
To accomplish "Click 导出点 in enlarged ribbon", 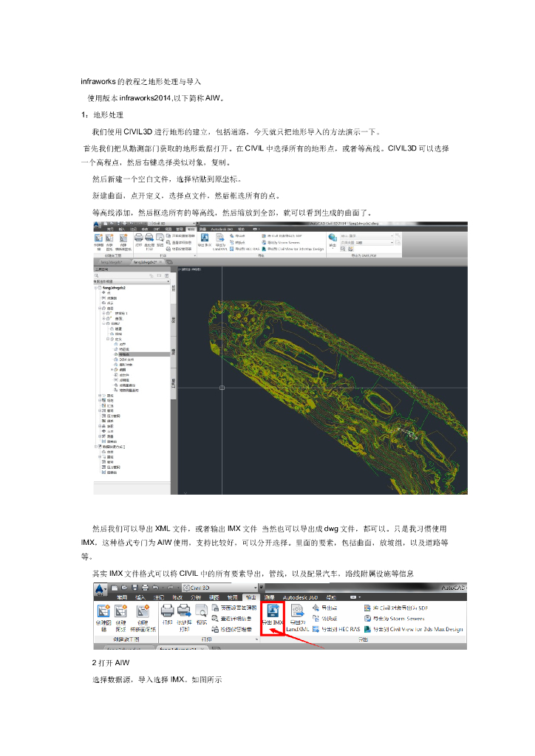I will 324,608.
